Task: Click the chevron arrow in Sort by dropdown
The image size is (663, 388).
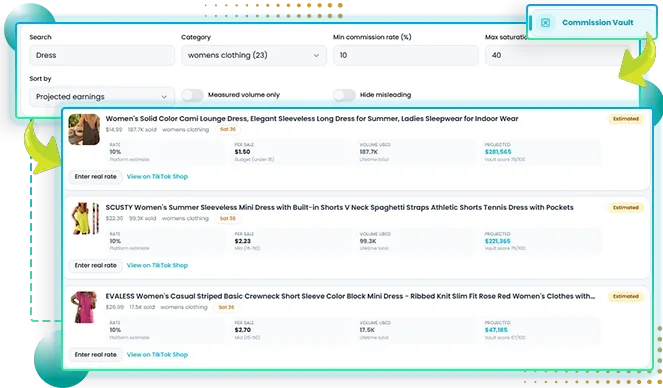Action: click(164, 97)
